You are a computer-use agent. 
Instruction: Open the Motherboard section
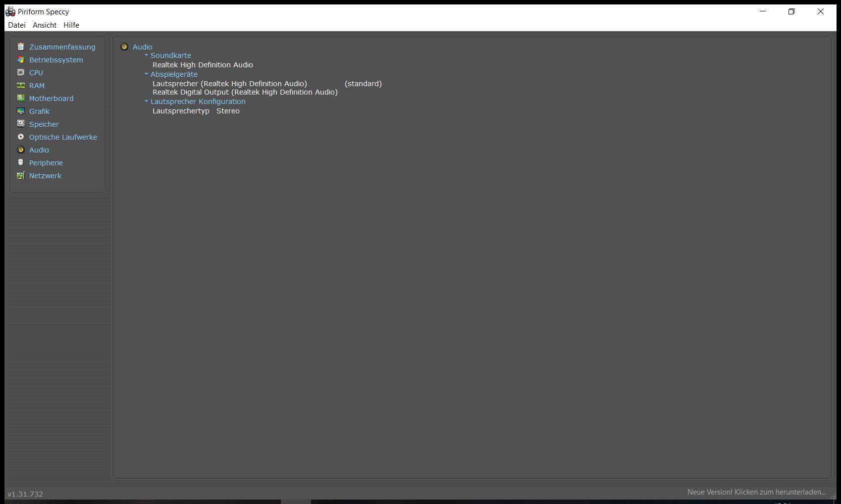52,99
